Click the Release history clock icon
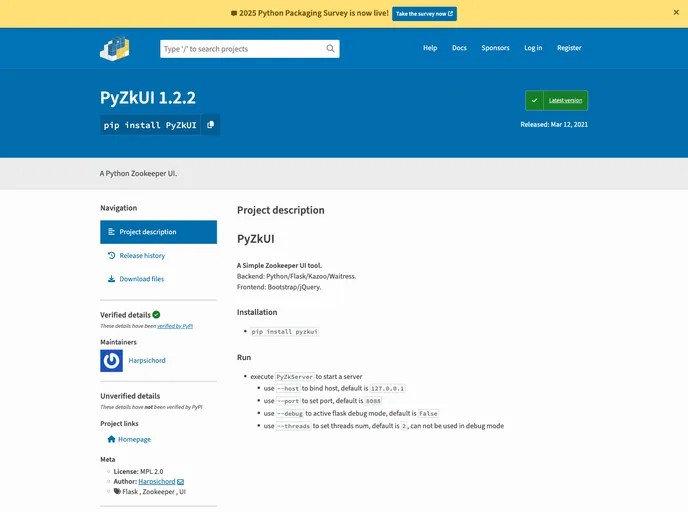The image size is (688, 512). tap(111, 255)
